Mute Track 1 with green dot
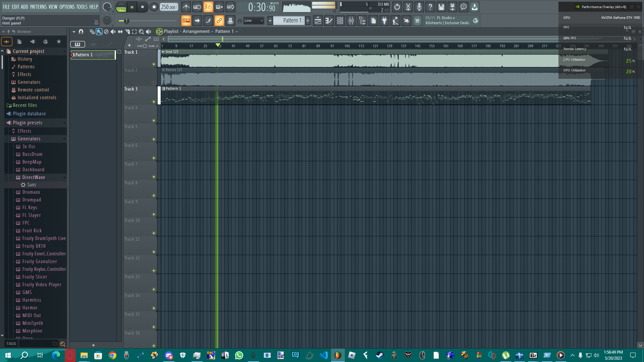 pyautogui.click(x=154, y=64)
